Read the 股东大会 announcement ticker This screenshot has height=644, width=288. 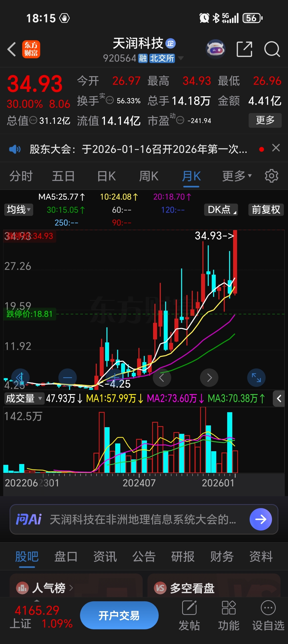point(138,149)
